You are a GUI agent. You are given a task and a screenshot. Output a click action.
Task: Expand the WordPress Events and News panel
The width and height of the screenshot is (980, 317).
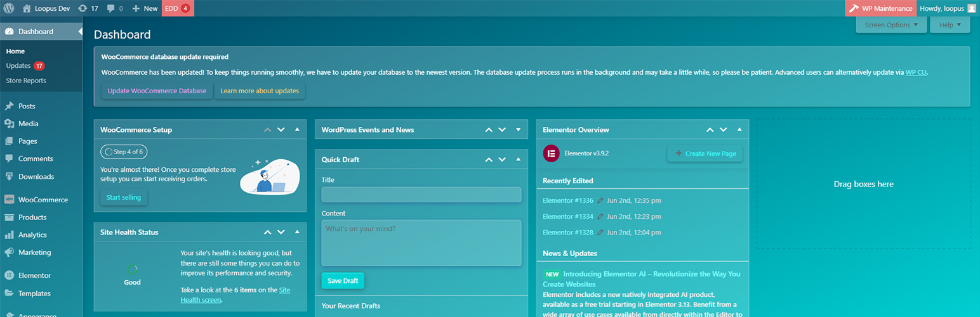point(518,130)
